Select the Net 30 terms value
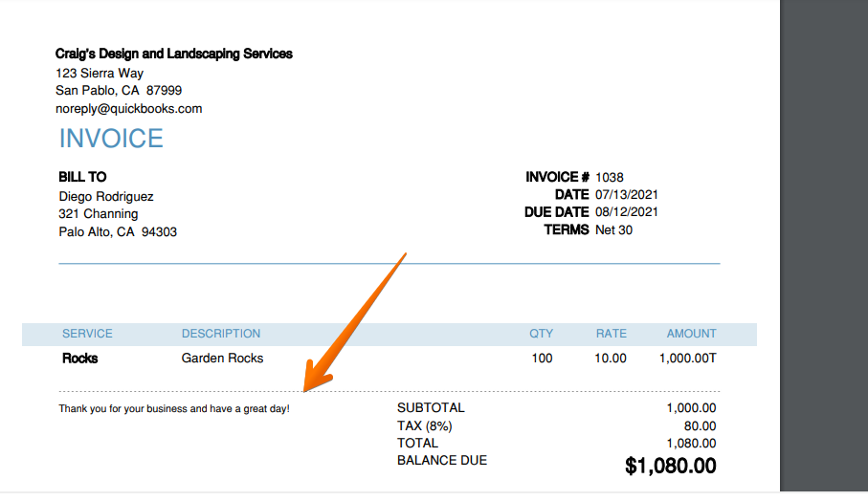 613,230
